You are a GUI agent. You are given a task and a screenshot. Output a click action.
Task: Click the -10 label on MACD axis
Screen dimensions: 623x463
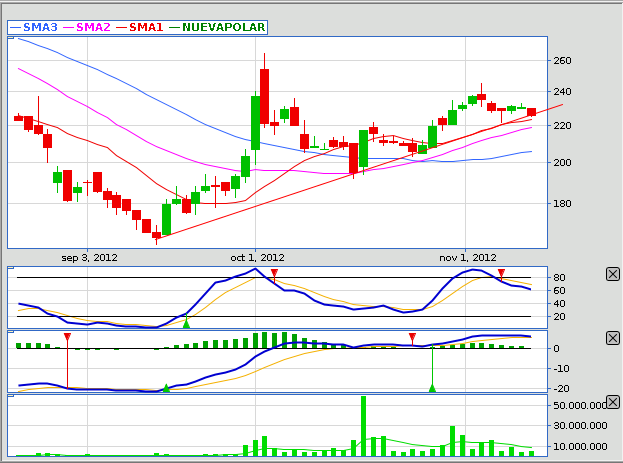[561, 368]
